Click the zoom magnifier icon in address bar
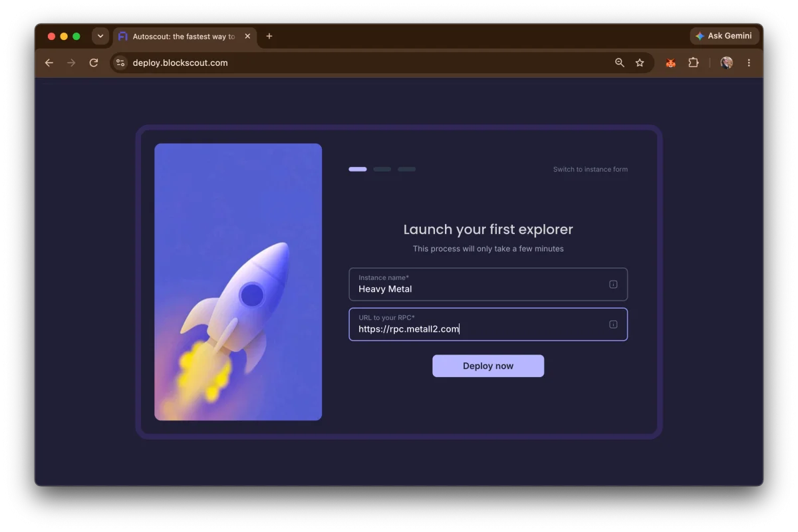798x532 pixels. point(620,63)
